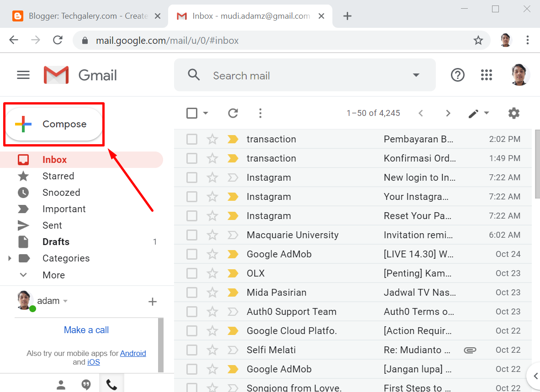Open Hangouts phone tab at bottom

tap(112, 385)
